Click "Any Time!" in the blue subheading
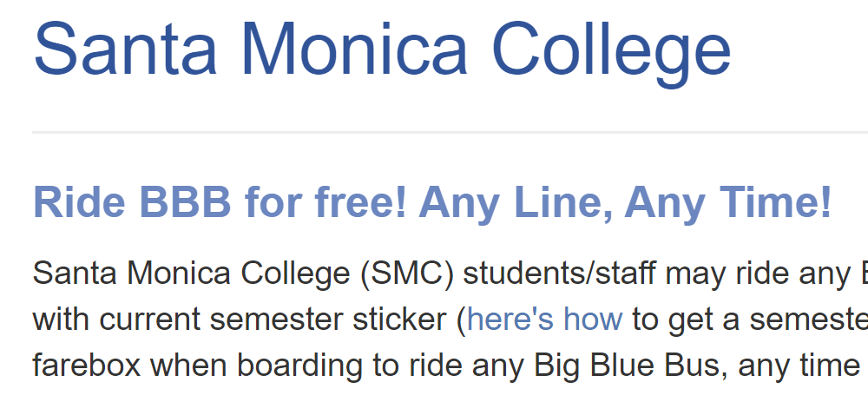The height and width of the screenshot is (402, 868). pyautogui.click(x=728, y=204)
